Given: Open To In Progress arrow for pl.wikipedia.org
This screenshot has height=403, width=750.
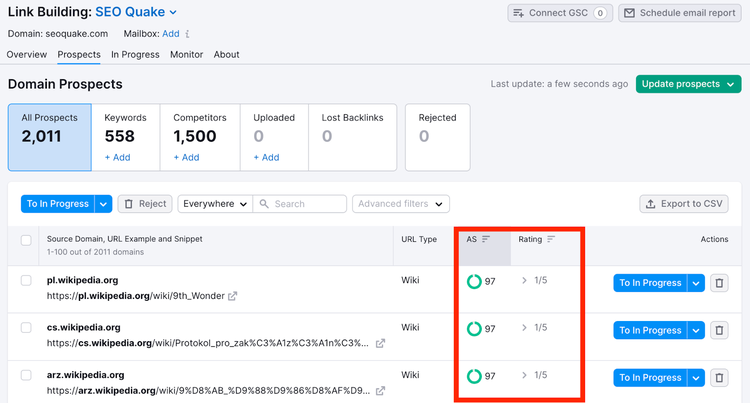Looking at the screenshot, I should pos(696,283).
